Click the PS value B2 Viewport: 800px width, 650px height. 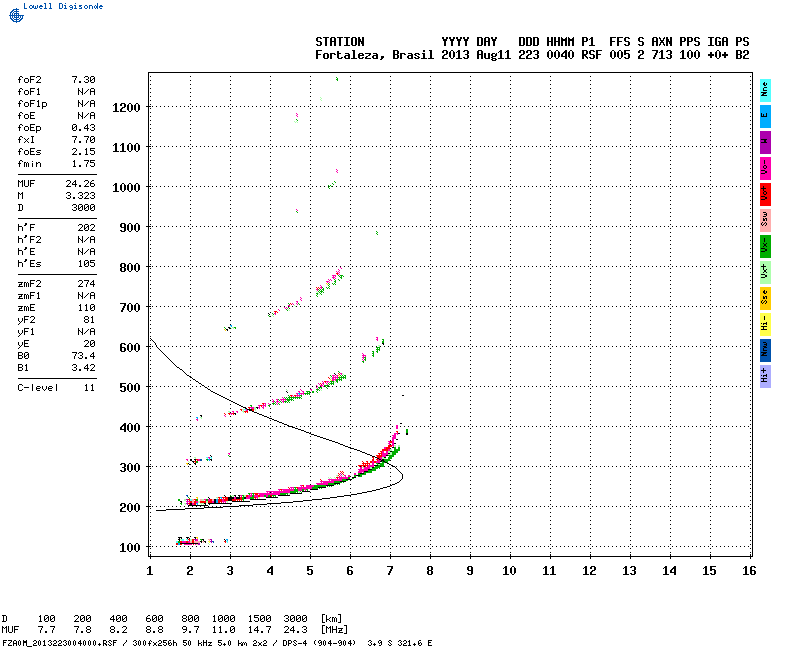coord(742,55)
